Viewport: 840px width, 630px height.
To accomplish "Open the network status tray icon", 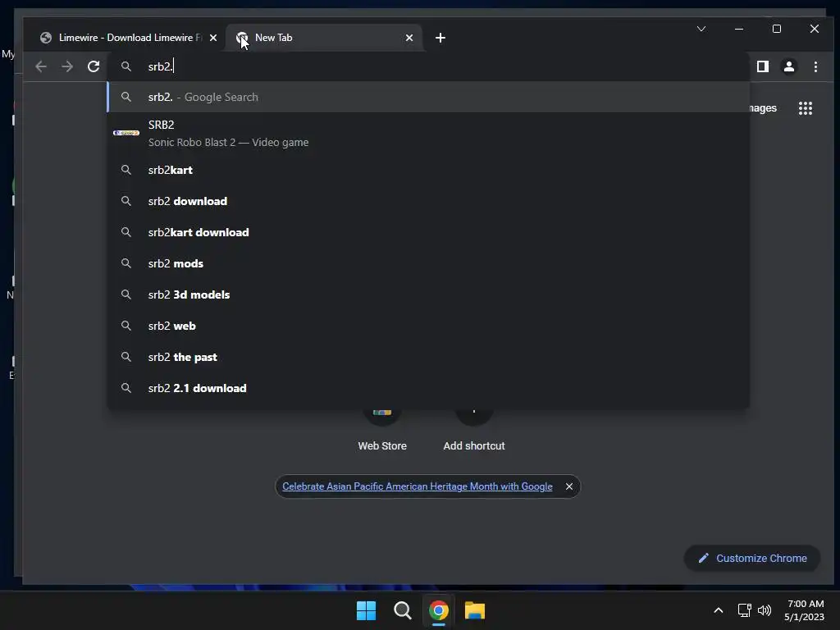I will [x=744, y=610].
